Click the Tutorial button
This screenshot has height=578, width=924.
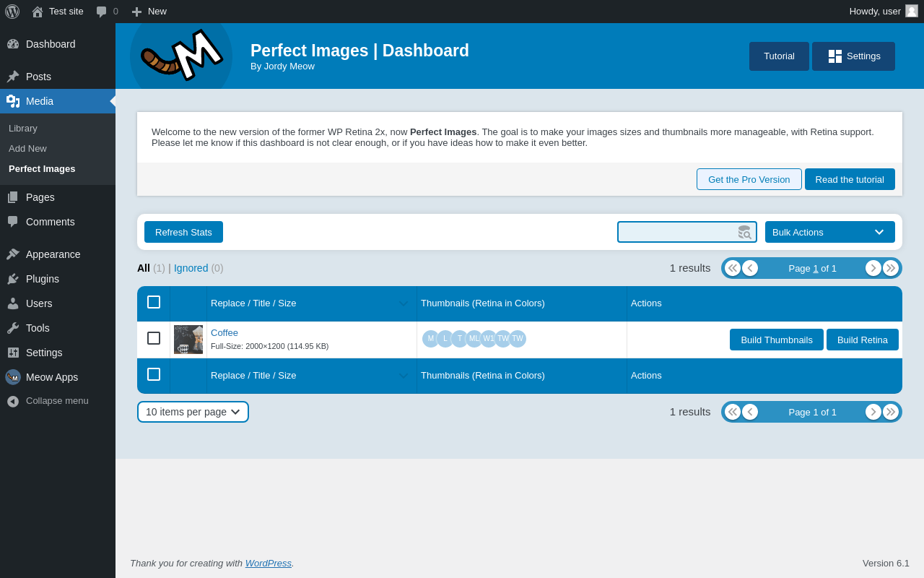tap(779, 56)
